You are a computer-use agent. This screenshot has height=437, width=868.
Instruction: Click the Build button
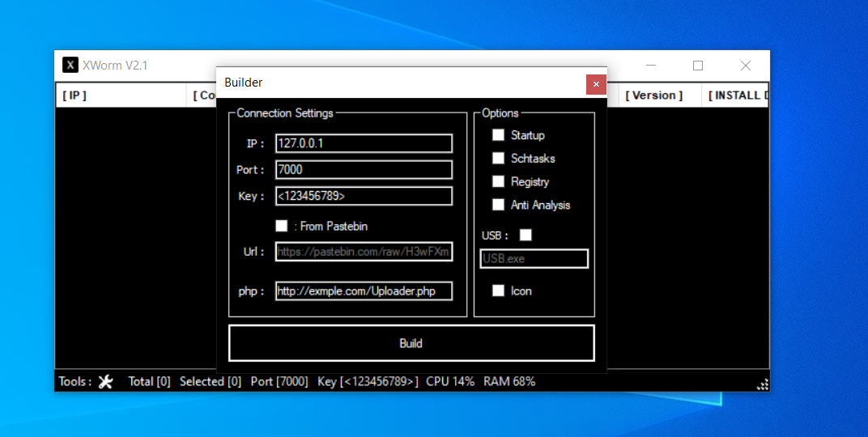point(411,343)
